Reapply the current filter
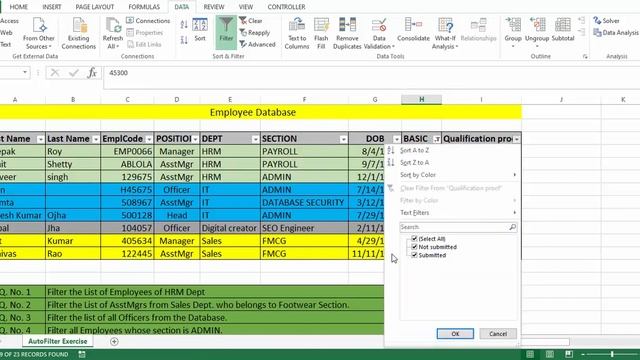The image size is (640, 360). (255, 32)
